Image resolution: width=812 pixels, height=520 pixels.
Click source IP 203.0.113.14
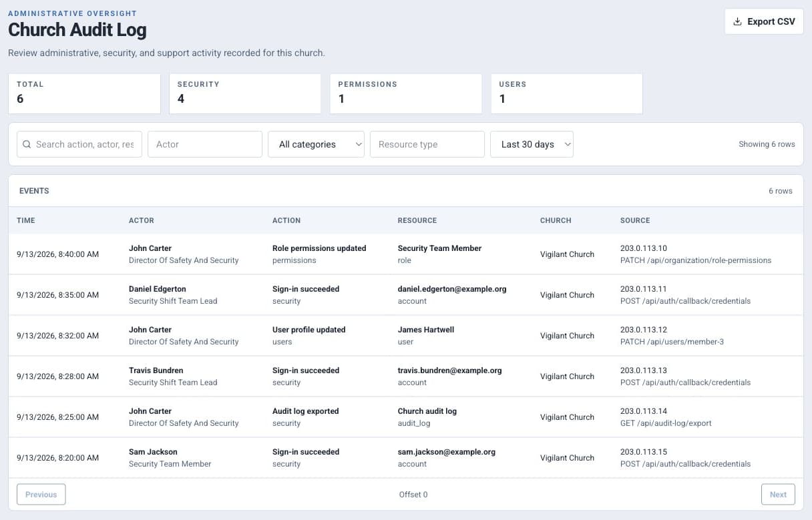point(644,411)
